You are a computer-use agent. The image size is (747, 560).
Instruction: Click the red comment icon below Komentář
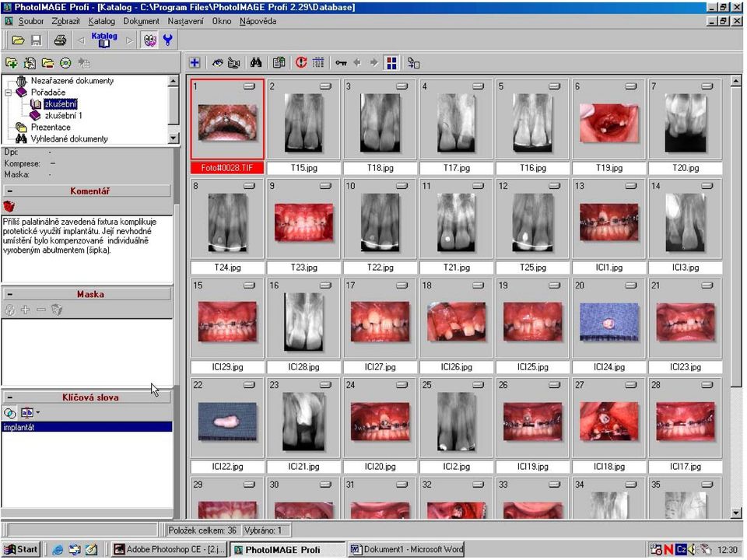(x=9, y=206)
